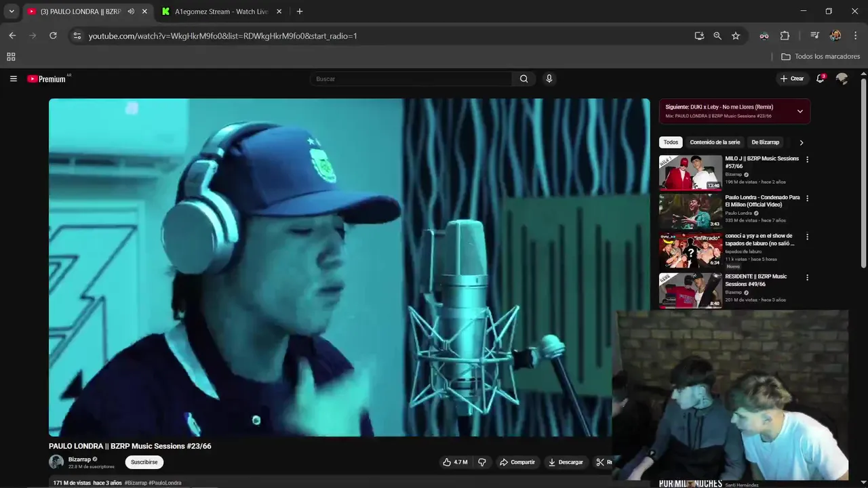Open the Bizarrap channel avatar

pos(56,462)
